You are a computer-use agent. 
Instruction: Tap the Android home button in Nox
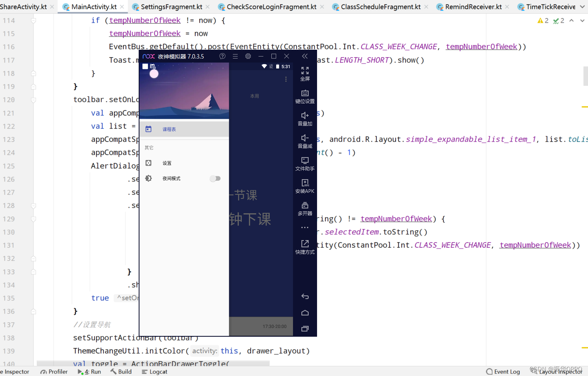coord(305,313)
